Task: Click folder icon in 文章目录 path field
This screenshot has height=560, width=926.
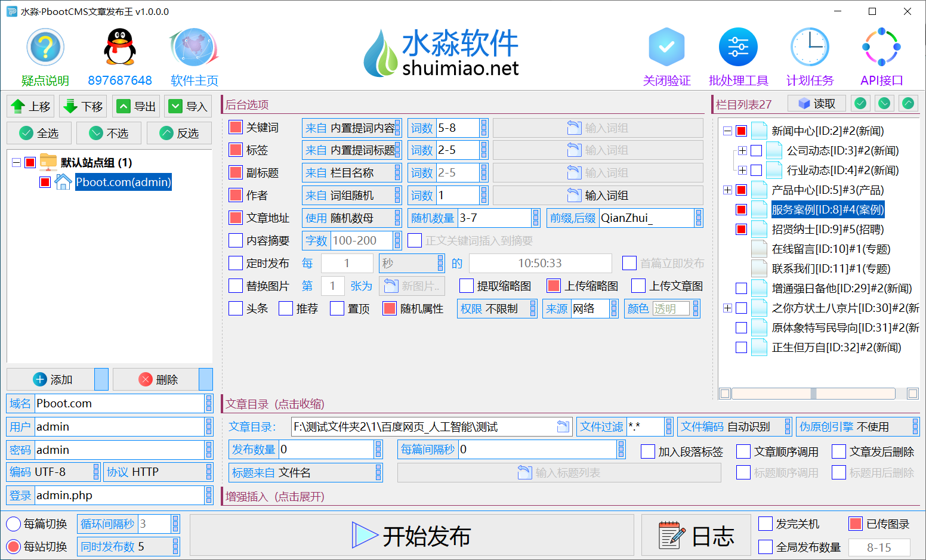Action: 563,426
